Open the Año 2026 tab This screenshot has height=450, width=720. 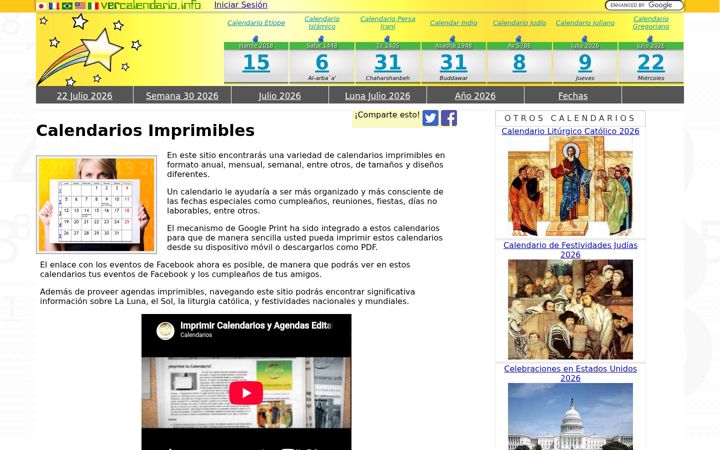coord(475,96)
